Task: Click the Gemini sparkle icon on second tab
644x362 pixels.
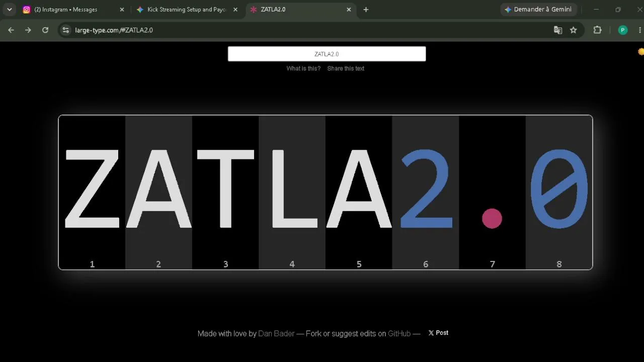Action: coord(140,10)
